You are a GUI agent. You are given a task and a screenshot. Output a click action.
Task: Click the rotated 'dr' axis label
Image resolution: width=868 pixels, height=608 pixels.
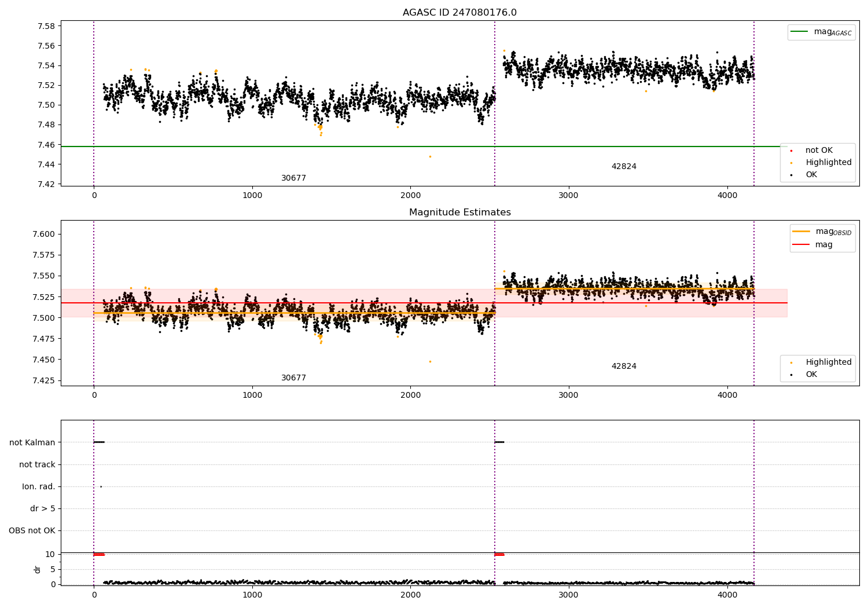tap(38, 569)
